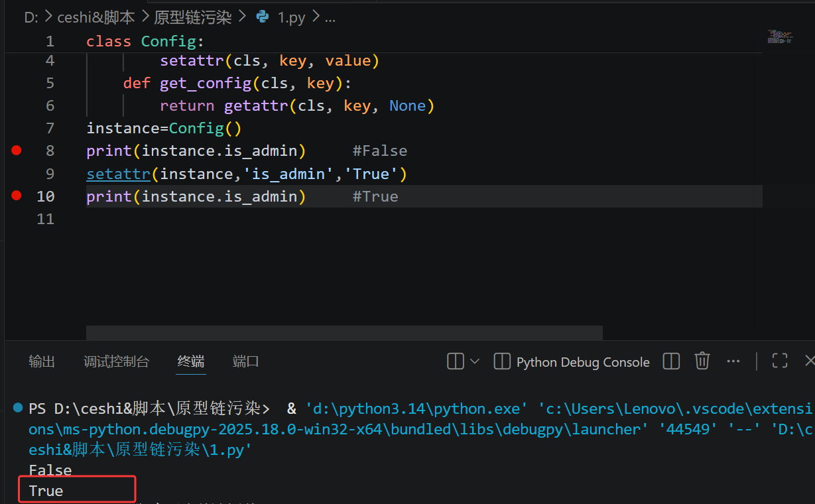Image resolution: width=815 pixels, height=504 pixels.
Task: Open the ceshi&脚本 breadcrumb folder
Action: coord(96,18)
